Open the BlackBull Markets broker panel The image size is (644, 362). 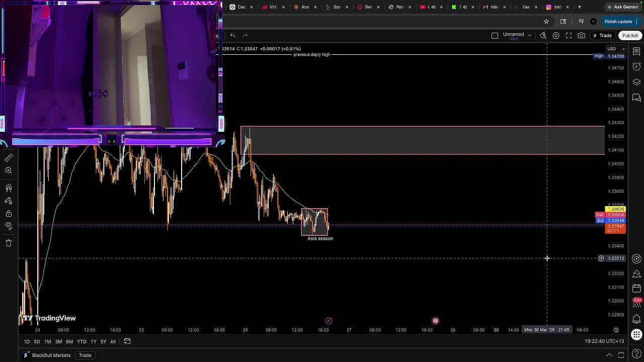(x=47, y=355)
